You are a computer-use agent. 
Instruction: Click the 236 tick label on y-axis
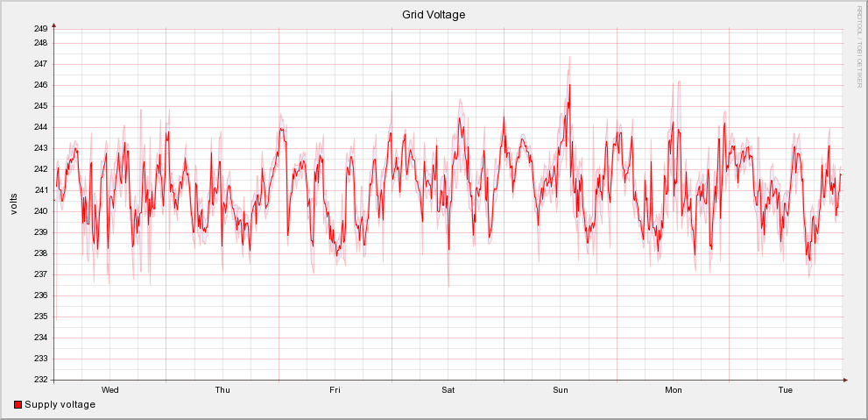point(40,295)
